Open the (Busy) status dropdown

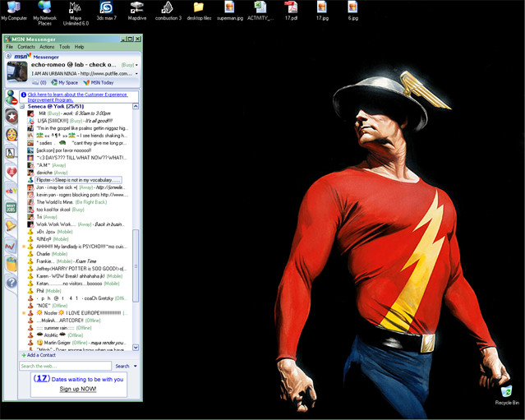point(129,65)
